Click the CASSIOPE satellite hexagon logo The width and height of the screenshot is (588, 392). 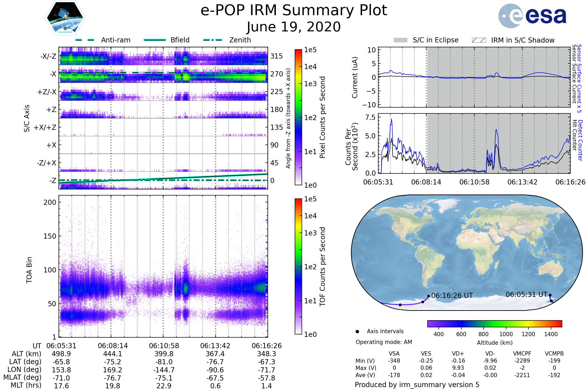point(65,18)
